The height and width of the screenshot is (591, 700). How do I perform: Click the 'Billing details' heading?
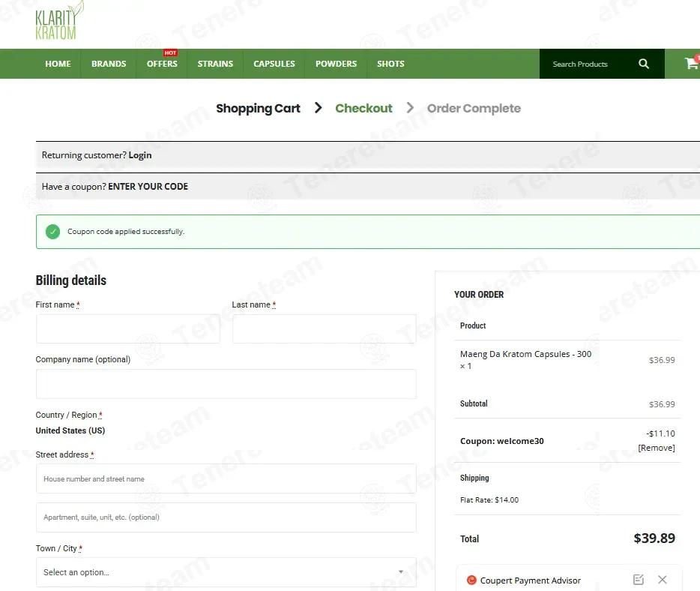point(71,280)
